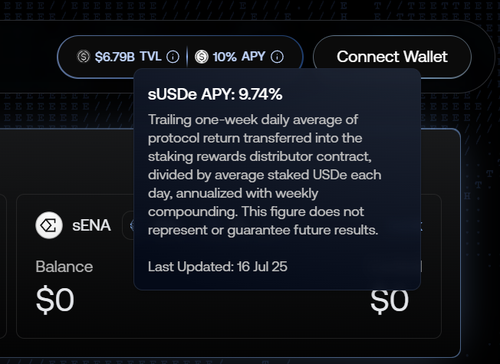500x364 pixels.
Task: Click the round sENA logo icon
Action: pos(49,225)
